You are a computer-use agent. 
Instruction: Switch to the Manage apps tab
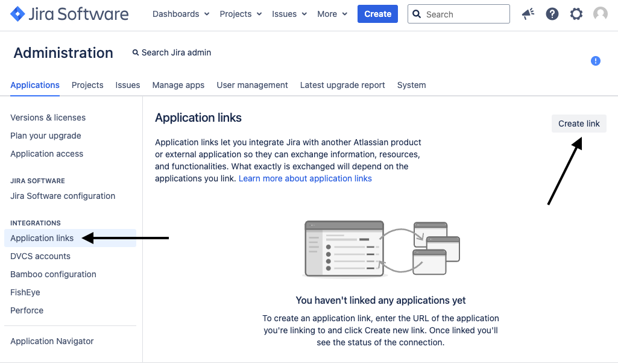coord(178,85)
